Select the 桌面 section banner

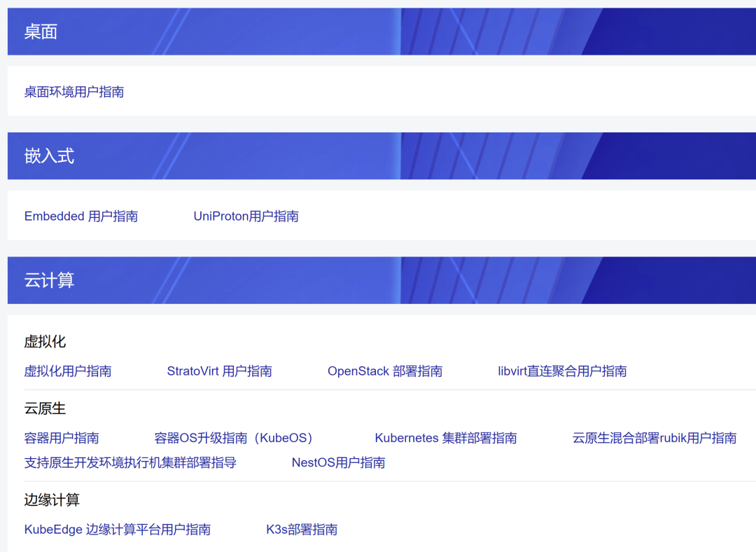[378, 31]
